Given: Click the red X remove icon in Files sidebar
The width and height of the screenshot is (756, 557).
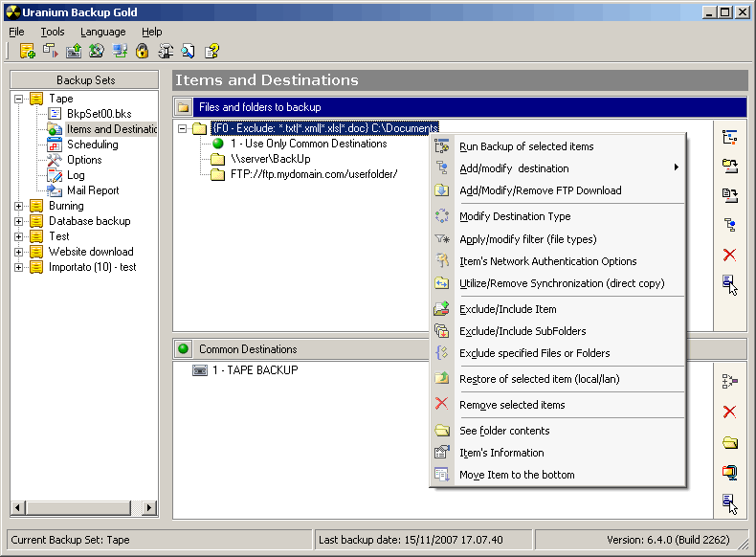Looking at the screenshot, I should 729,255.
